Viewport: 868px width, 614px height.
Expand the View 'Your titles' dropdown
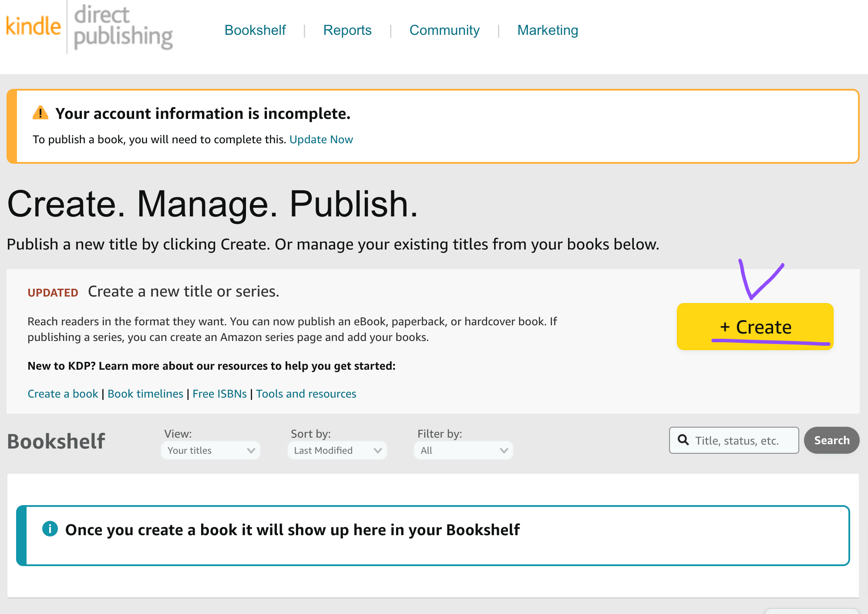coord(211,450)
